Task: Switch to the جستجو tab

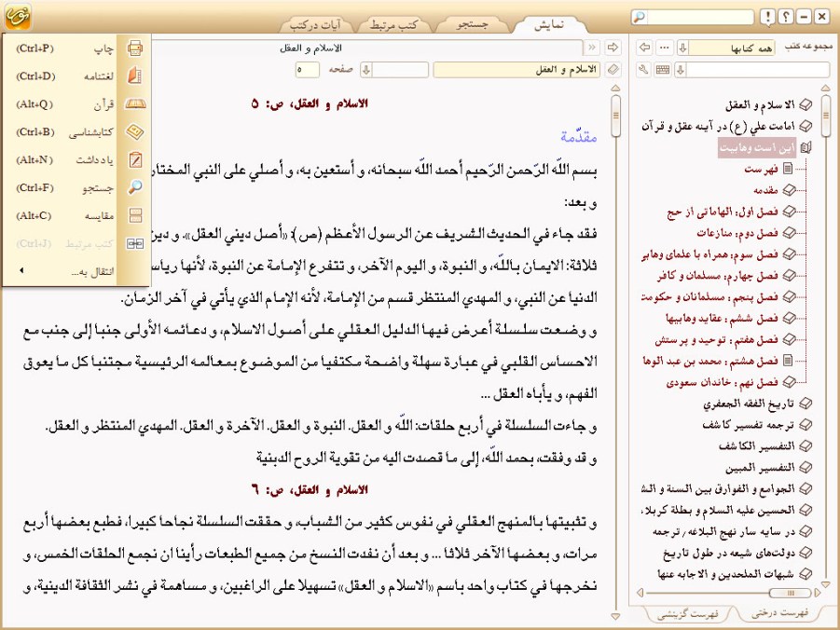Action: [472, 24]
